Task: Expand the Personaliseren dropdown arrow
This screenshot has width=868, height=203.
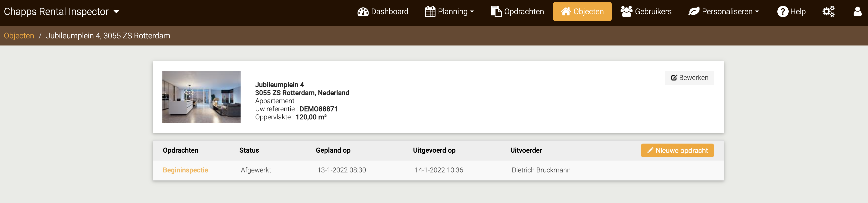Action: pos(757,12)
